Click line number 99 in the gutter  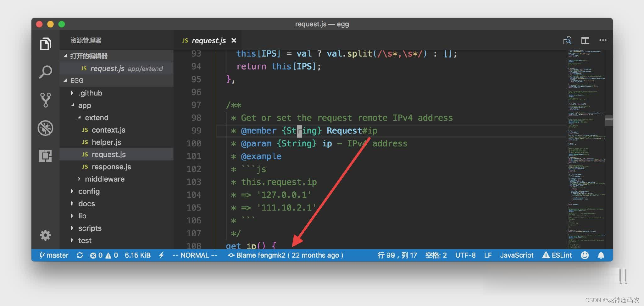196,130
